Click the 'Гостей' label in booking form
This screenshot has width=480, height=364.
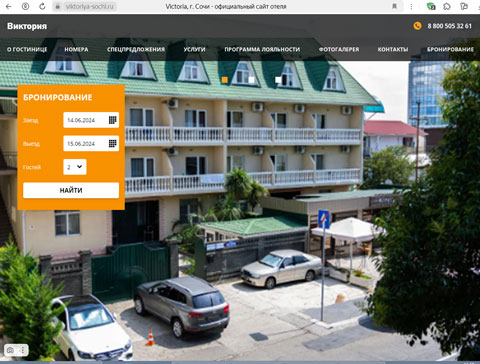tap(32, 167)
